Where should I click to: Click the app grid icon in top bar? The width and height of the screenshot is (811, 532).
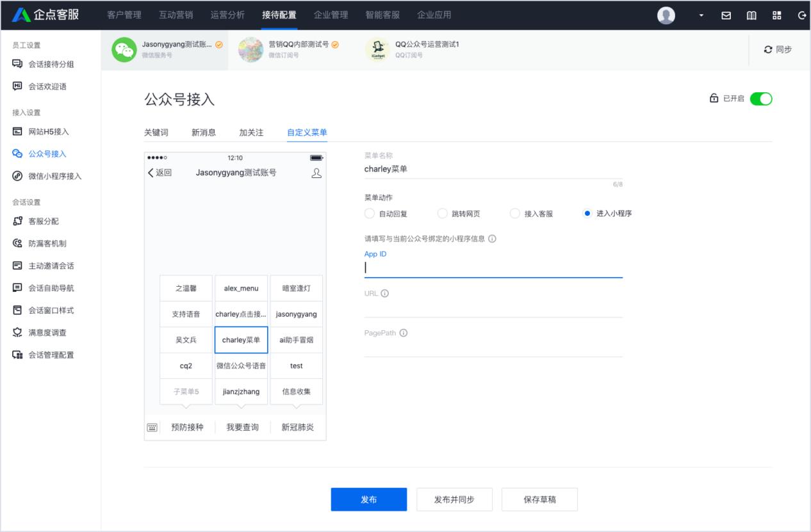[776, 14]
